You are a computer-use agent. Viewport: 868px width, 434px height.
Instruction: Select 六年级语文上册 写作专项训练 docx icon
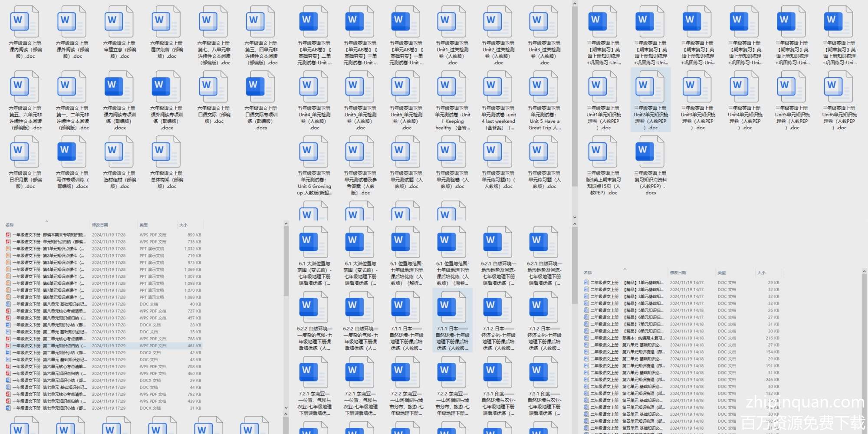[72, 152]
